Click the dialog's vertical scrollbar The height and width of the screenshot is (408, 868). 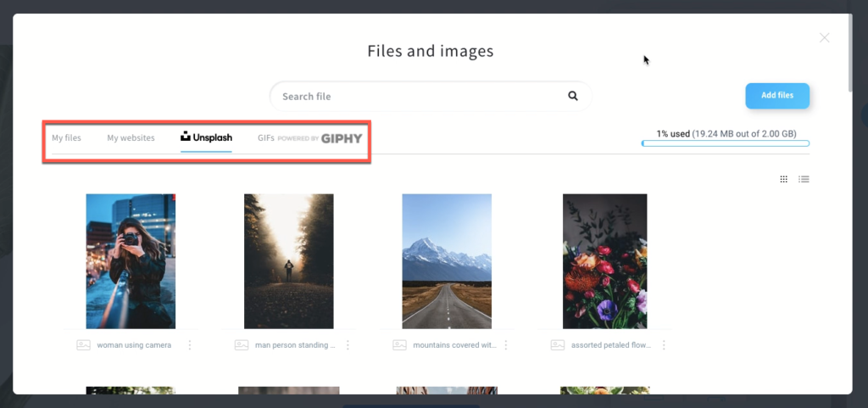[849, 53]
